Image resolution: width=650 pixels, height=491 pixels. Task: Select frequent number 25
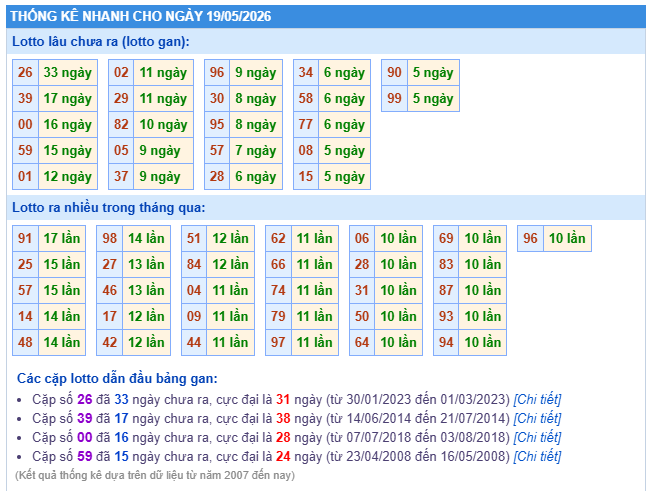click(x=25, y=265)
